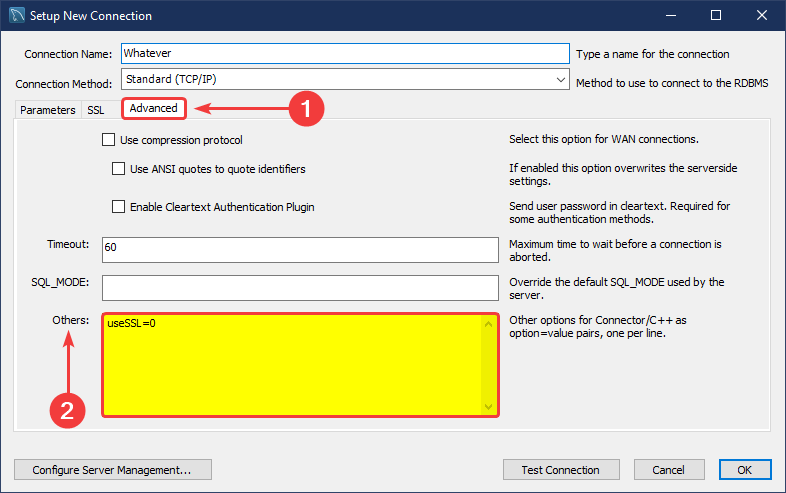Image resolution: width=786 pixels, height=493 pixels.
Task: Open the SSL tab
Action: 96,110
